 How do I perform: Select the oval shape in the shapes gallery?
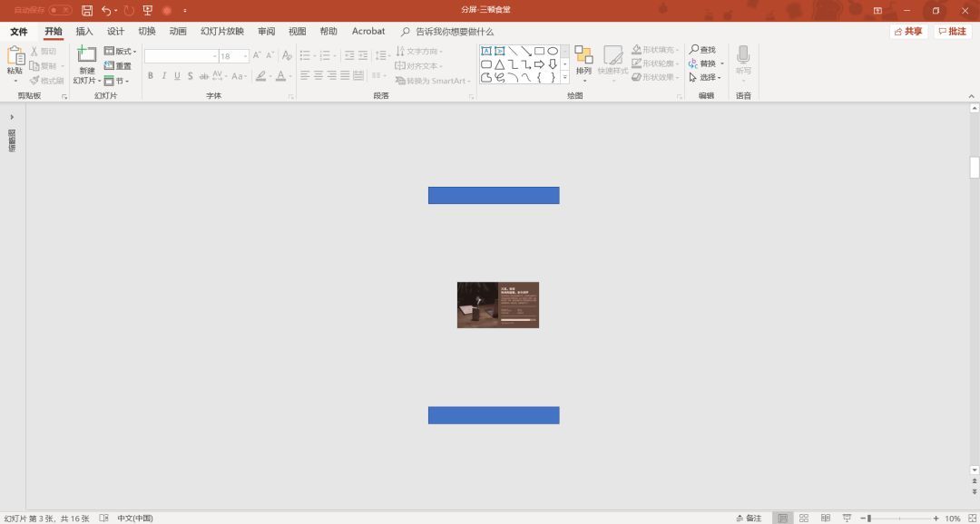(x=553, y=51)
